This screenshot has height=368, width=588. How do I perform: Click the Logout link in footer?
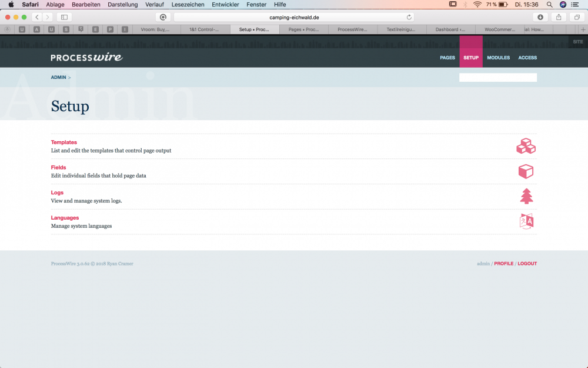(x=527, y=264)
